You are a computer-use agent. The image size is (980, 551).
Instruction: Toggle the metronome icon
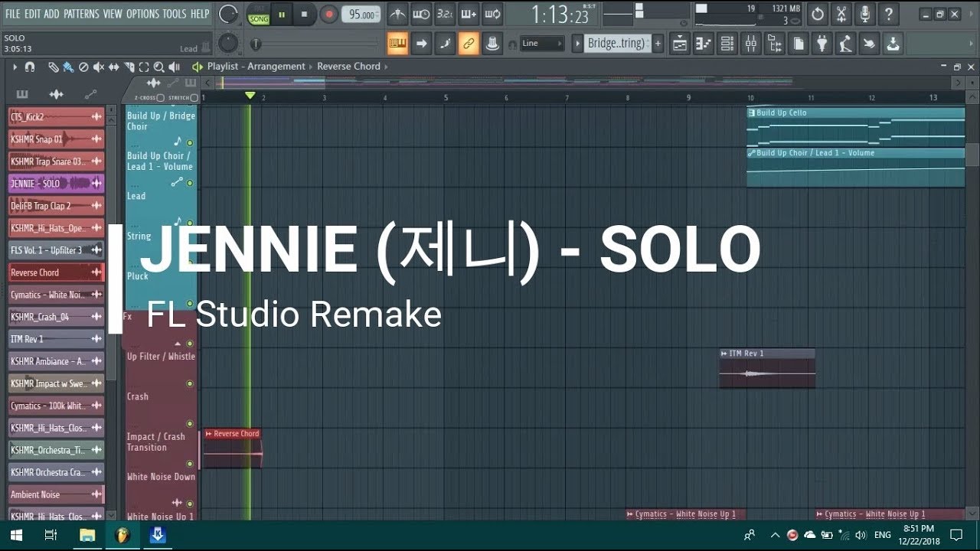(x=397, y=14)
